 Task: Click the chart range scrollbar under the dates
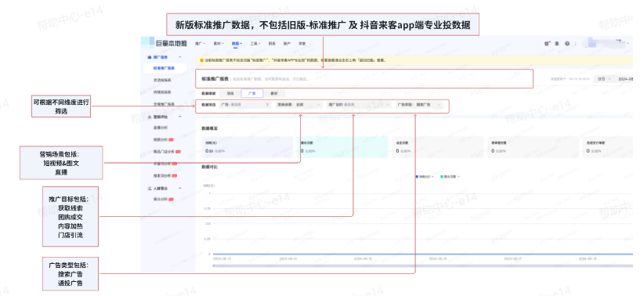pyautogui.click(x=423, y=266)
